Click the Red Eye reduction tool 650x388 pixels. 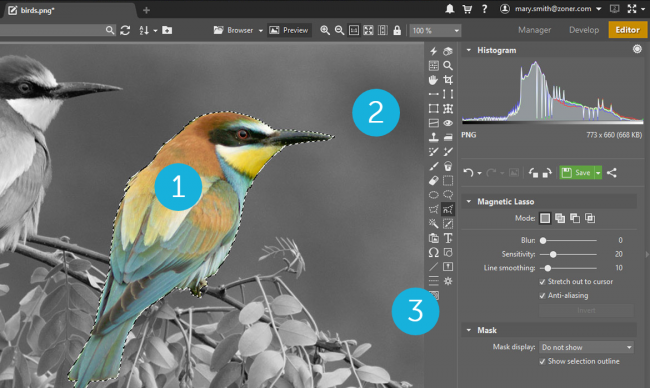pyautogui.click(x=448, y=123)
